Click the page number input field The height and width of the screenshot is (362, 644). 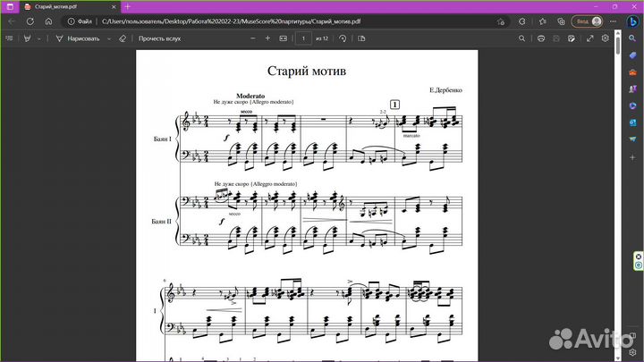point(304,38)
